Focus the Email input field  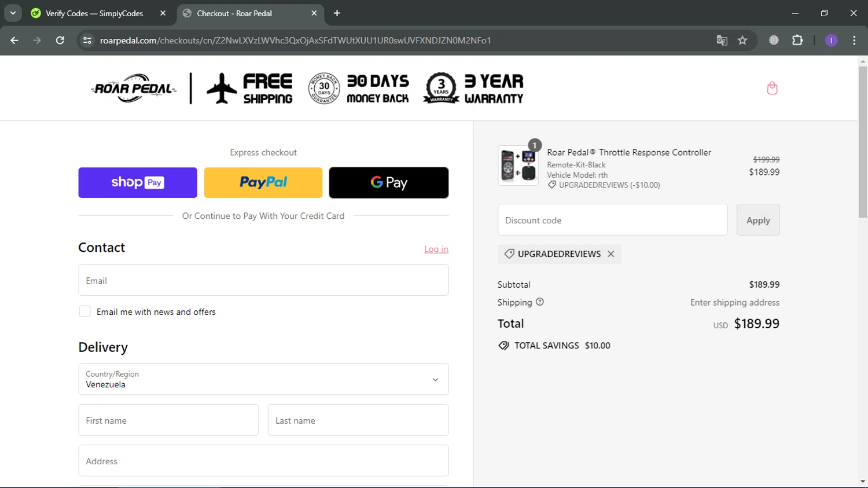(263, 280)
